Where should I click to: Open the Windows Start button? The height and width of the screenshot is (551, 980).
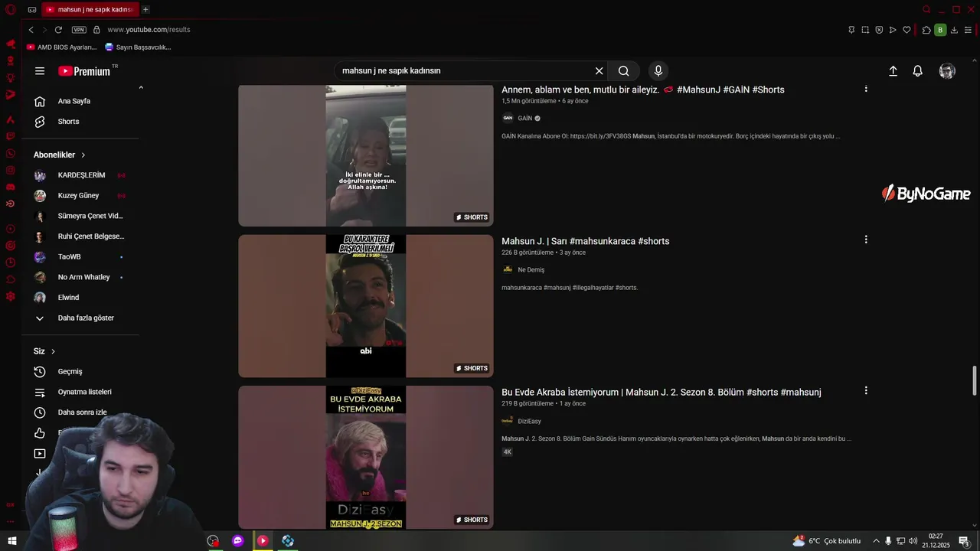pos(12,541)
